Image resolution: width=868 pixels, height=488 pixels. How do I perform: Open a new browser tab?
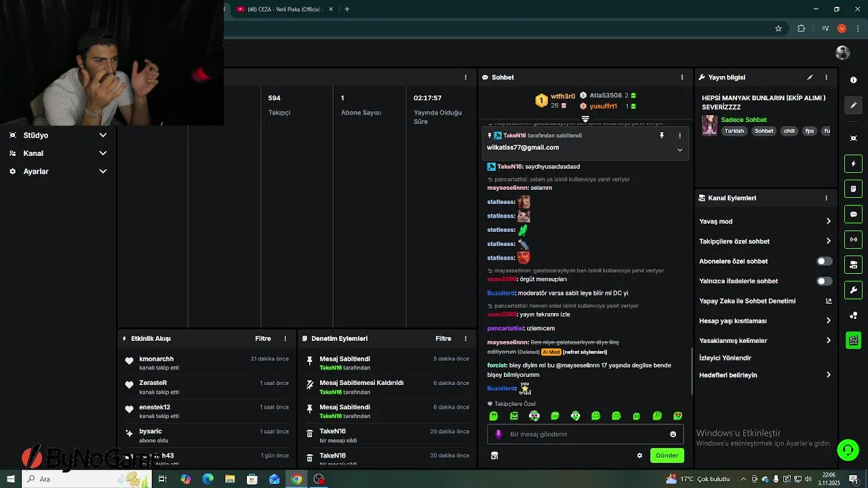click(x=347, y=9)
